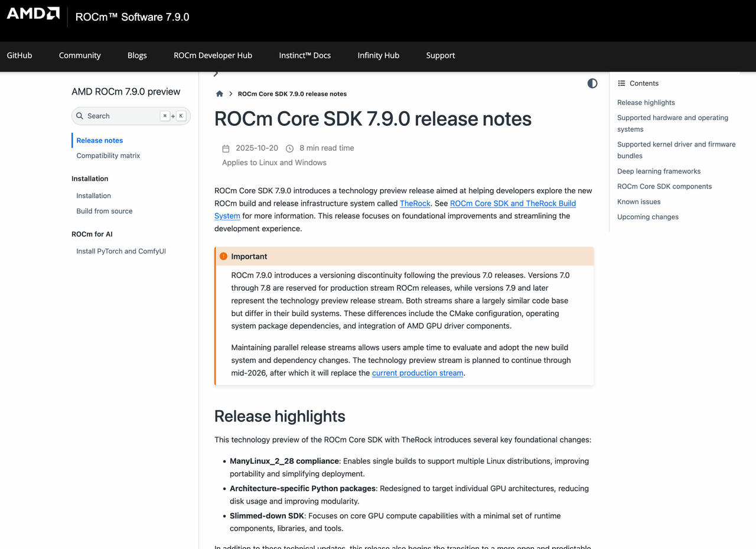Open the GitHub menu item
Viewport: 756px width, 549px height.
click(x=19, y=56)
